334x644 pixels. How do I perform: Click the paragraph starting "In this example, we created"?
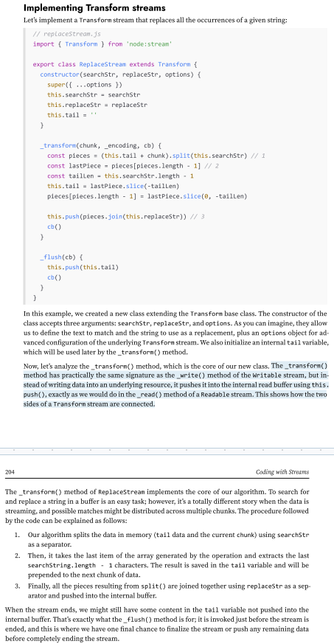pyautogui.click(x=175, y=333)
